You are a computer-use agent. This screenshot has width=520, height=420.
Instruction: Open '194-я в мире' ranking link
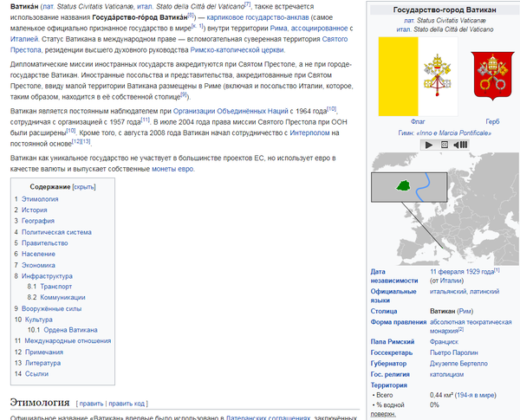click(475, 396)
